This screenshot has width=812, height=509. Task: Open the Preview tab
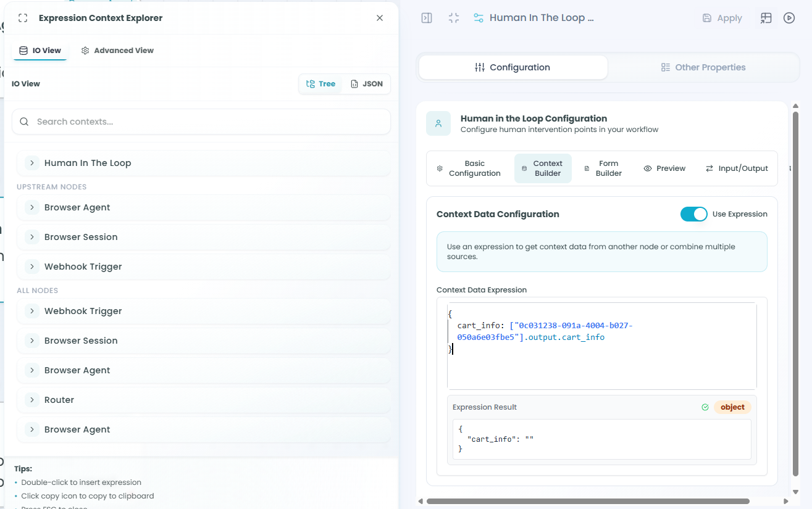tap(664, 168)
